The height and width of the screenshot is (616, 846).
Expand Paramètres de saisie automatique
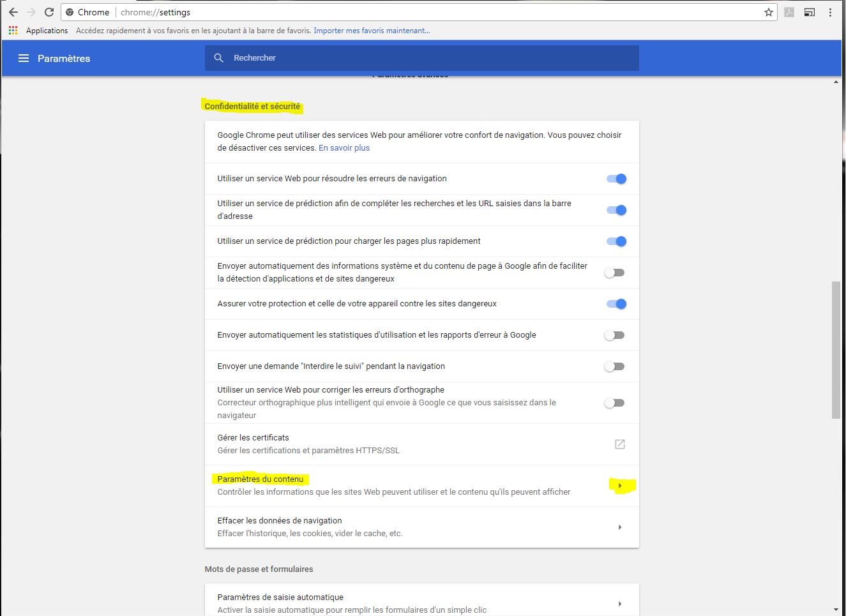pos(620,604)
